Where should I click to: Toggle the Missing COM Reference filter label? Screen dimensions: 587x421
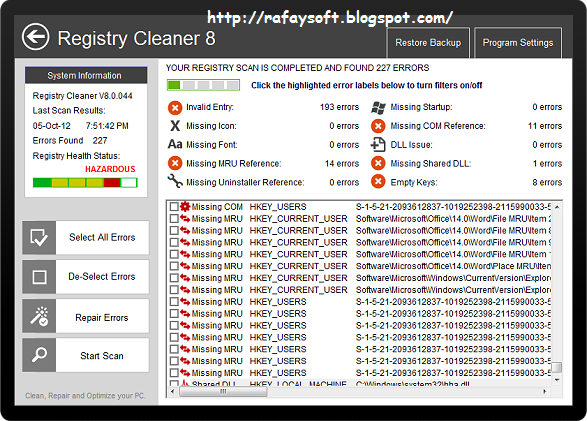pos(438,126)
